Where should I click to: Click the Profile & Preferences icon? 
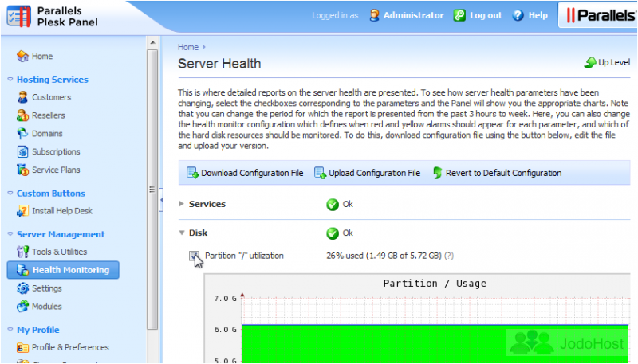[x=22, y=348]
